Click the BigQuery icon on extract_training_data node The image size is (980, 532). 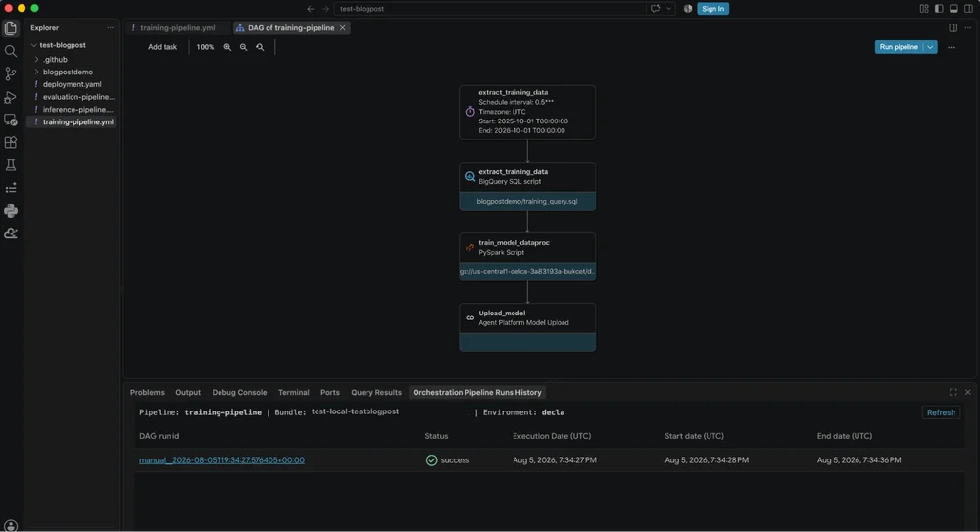pyautogui.click(x=470, y=177)
